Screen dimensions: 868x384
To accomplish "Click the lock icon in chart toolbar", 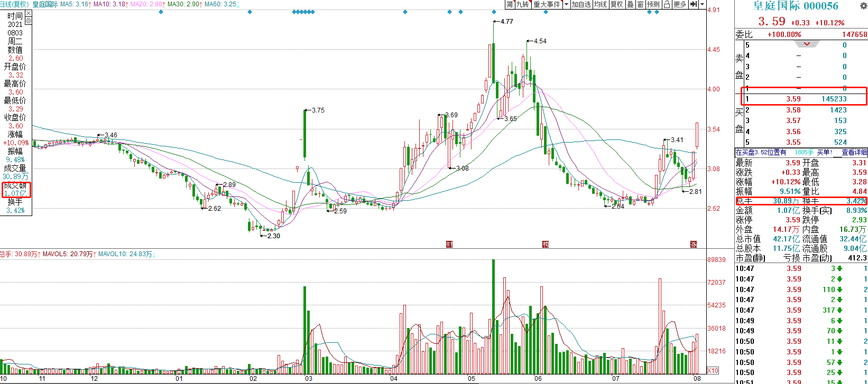I will (667, 4).
